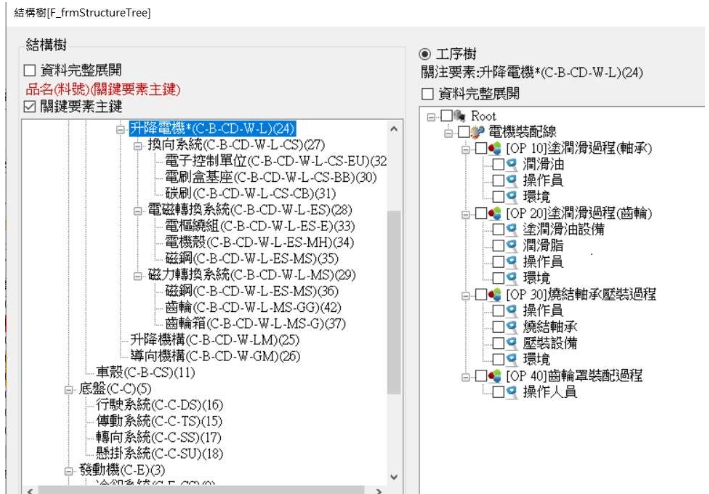Click the 潤滑油 element icon

512,165
